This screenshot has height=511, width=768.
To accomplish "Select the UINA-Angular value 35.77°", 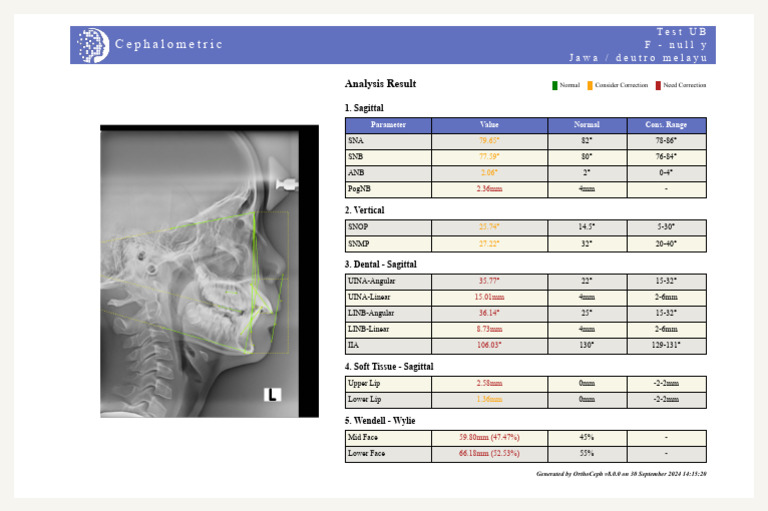I will [489, 281].
